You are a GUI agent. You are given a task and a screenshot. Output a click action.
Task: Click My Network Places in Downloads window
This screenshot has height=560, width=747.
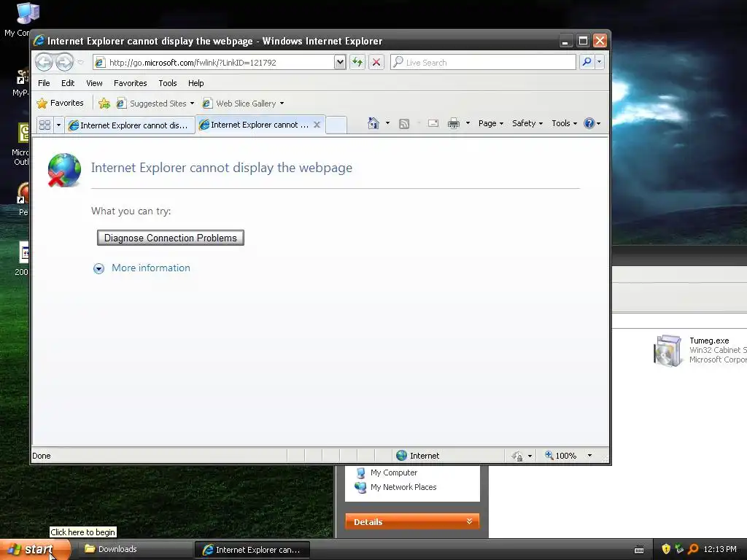click(395, 487)
